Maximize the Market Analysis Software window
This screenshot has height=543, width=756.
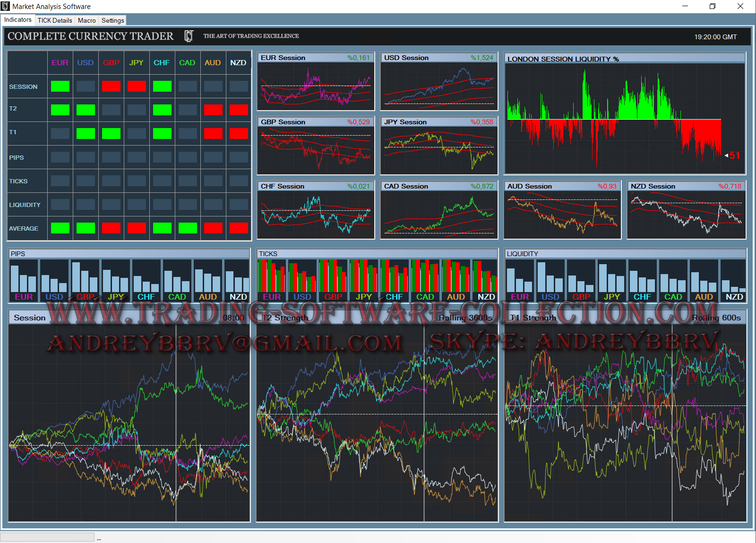pos(713,6)
